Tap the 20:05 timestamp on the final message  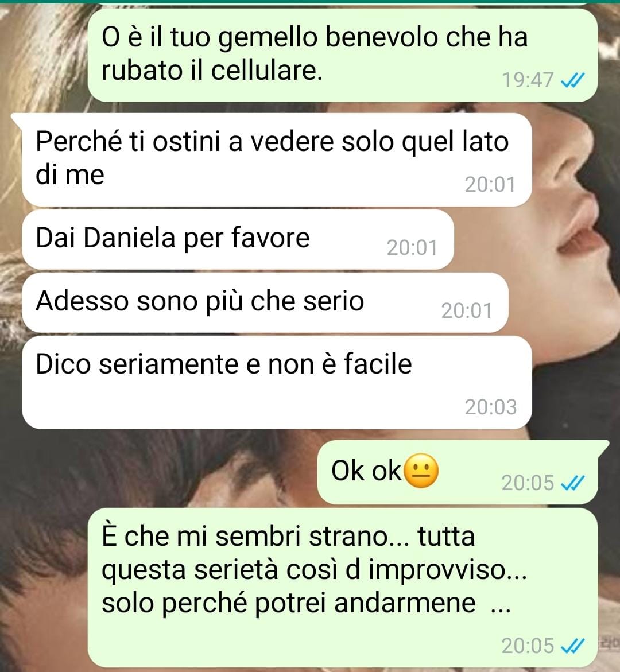(528, 646)
